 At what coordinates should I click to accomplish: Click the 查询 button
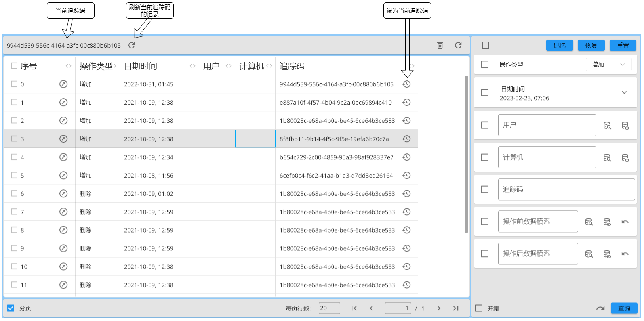tap(624, 308)
